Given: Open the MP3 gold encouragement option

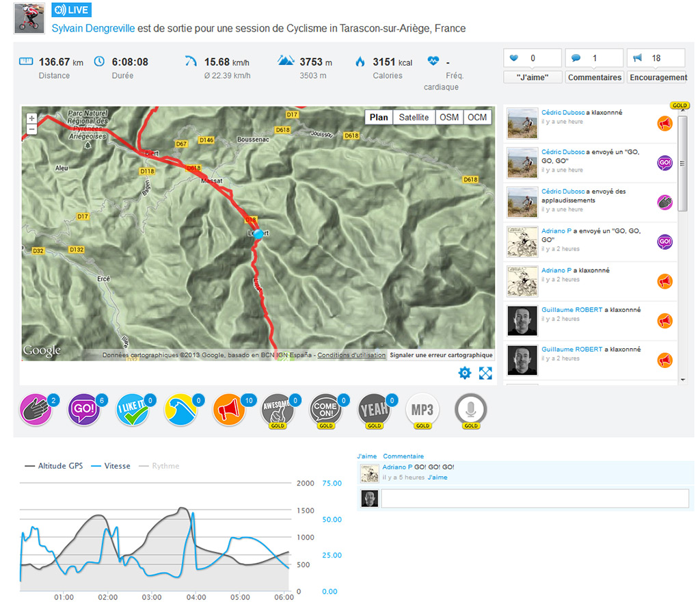Looking at the screenshot, I should click(422, 410).
